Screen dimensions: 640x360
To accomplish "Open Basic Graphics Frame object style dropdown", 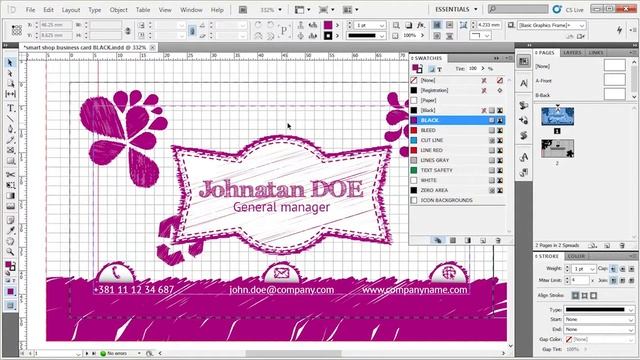I will click(x=582, y=25).
